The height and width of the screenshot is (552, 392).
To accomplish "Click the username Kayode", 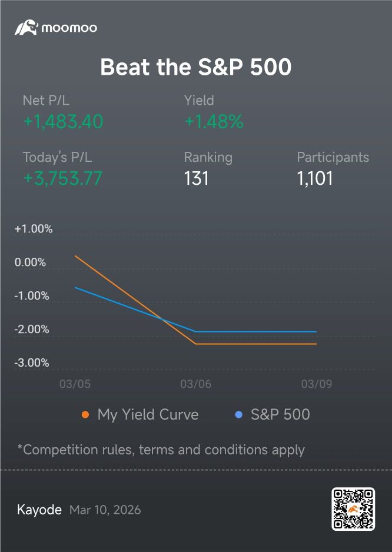I will click(x=39, y=510).
